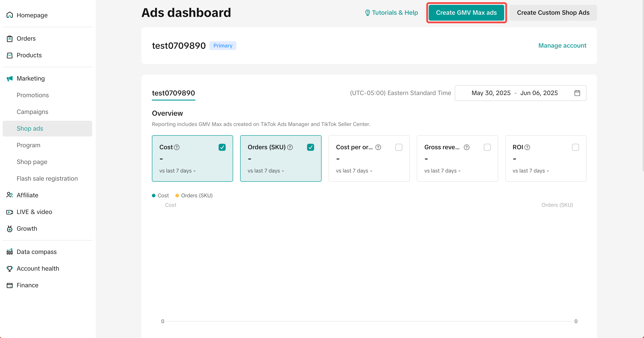Screen dimensions: 644x338
Task: Click the Account health trophy icon
Action: pos(9,268)
